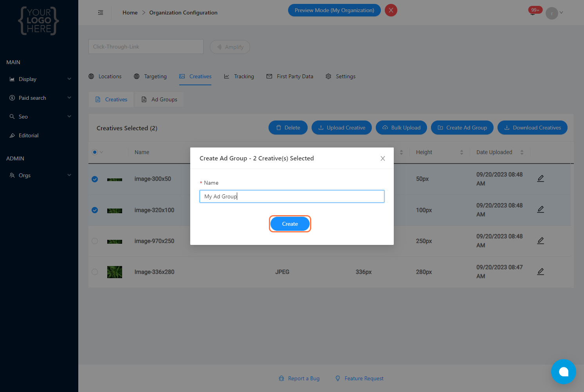Click the Your Logo Here logo
The image size is (584, 392).
39,21
